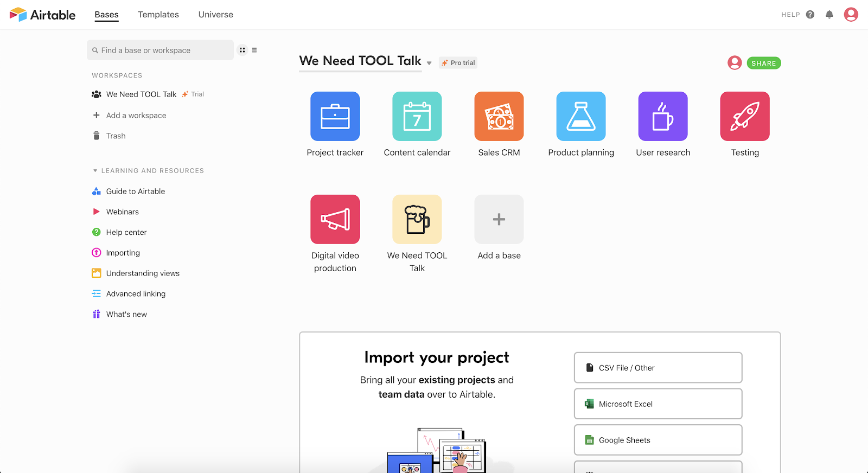Click the Digital video production label
Viewport: 868px width, 473px height.
coord(335,261)
